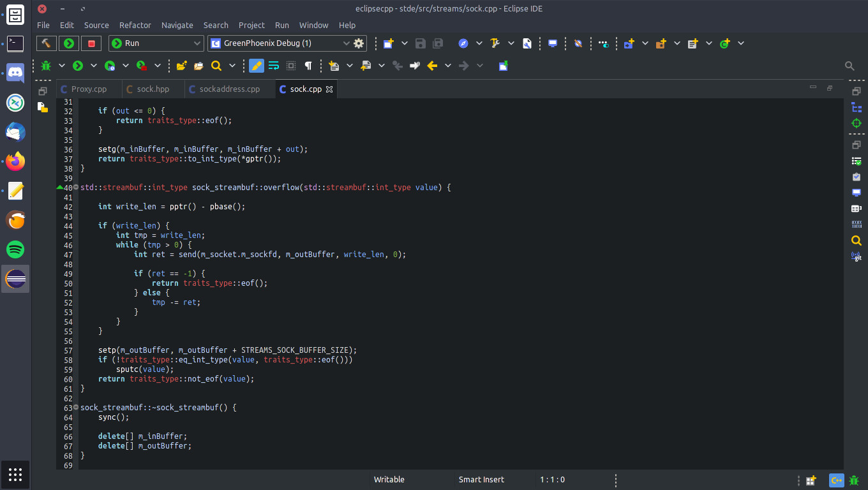Close the sock.cpp editor tab

tap(329, 89)
